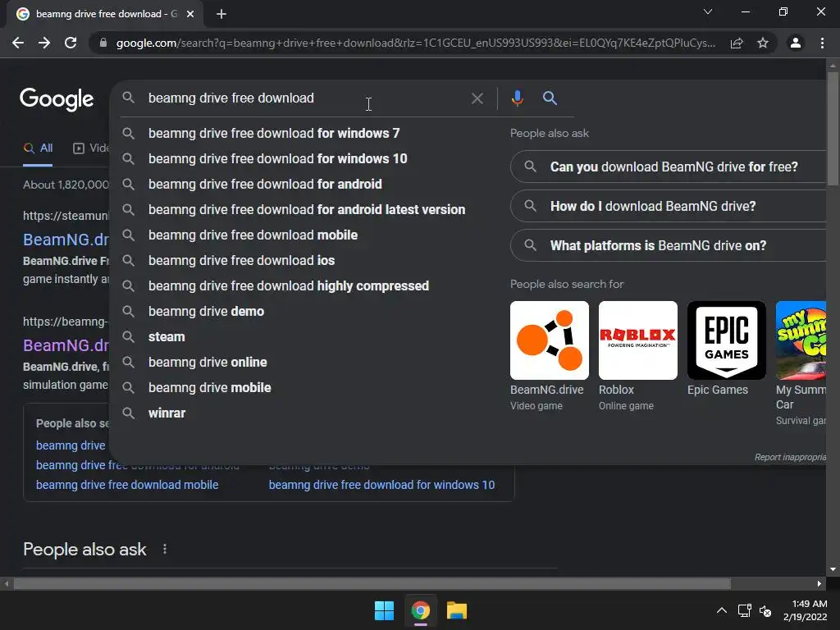Open File Explorer from taskbar
This screenshot has width=840, height=630.
coord(456,610)
